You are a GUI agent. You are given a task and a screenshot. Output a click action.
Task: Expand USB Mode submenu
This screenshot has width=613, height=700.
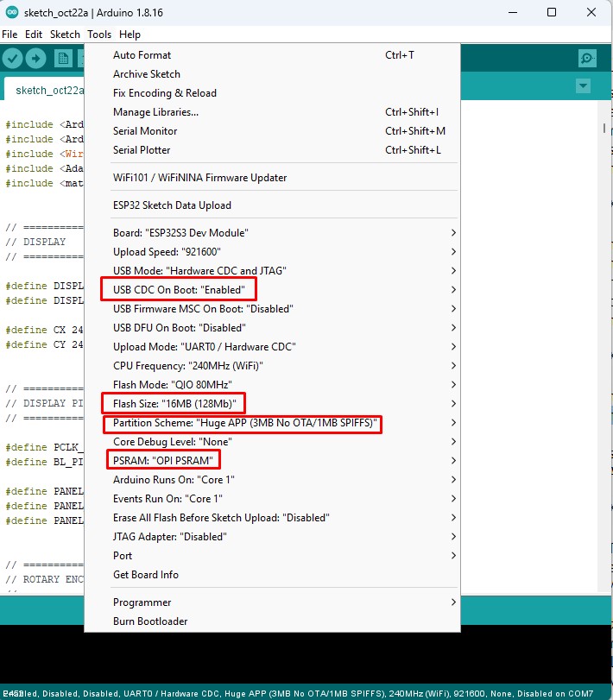click(272, 271)
